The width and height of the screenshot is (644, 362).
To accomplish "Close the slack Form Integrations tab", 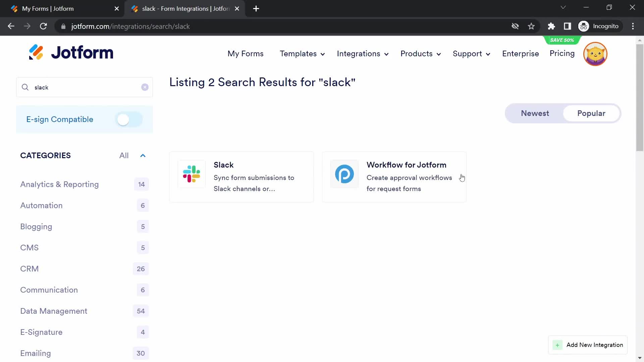I will point(237,9).
